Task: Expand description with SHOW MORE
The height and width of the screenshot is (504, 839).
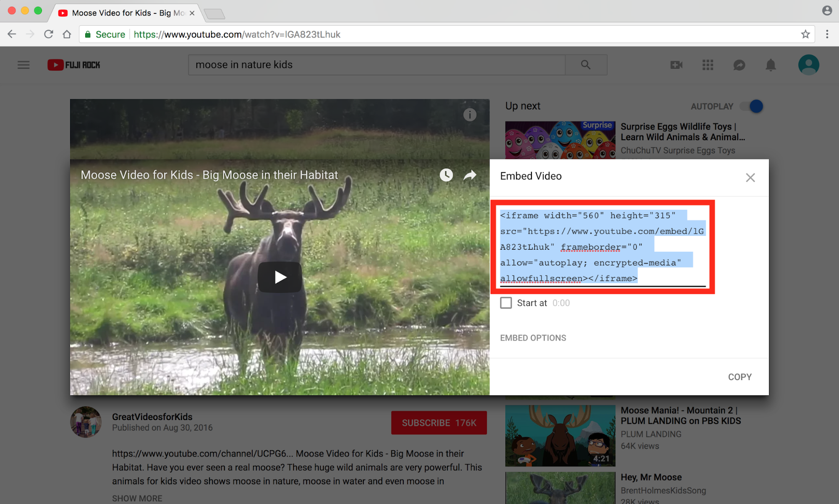Action: [137, 498]
